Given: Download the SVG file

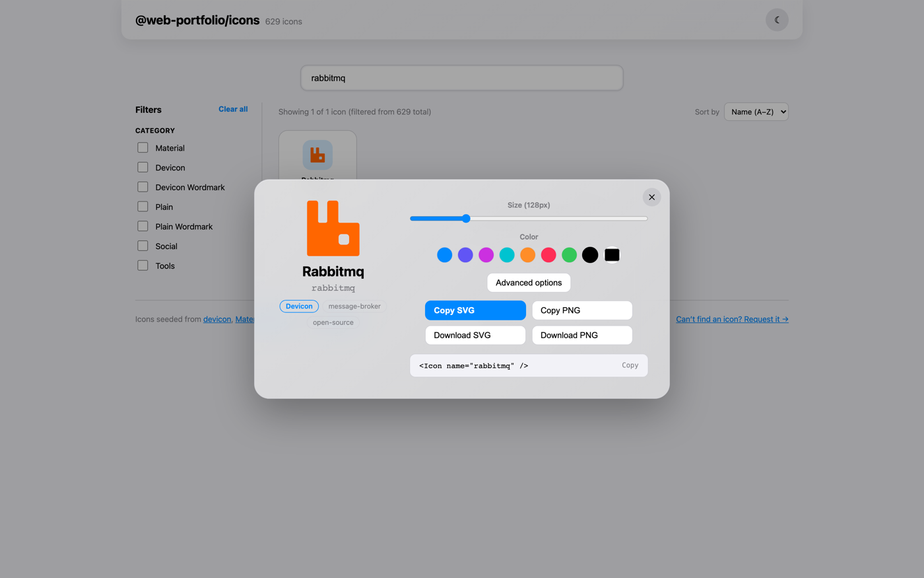Looking at the screenshot, I should tap(475, 335).
